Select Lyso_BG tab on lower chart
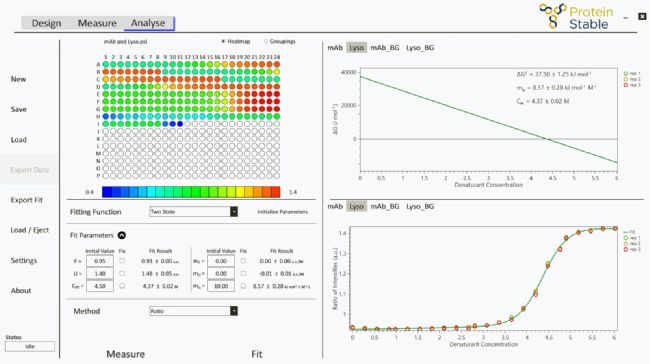This screenshot has width=650, height=364. [x=420, y=206]
